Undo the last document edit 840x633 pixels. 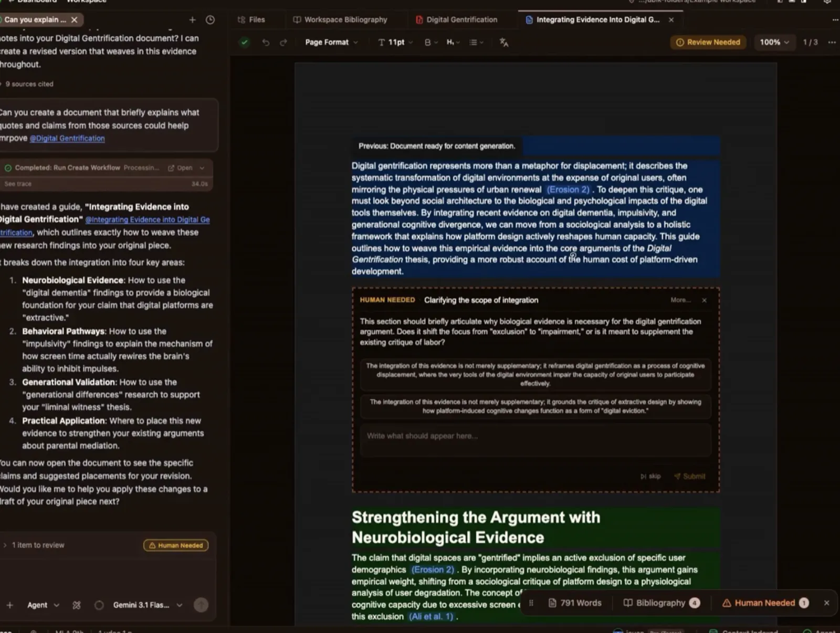tap(266, 43)
